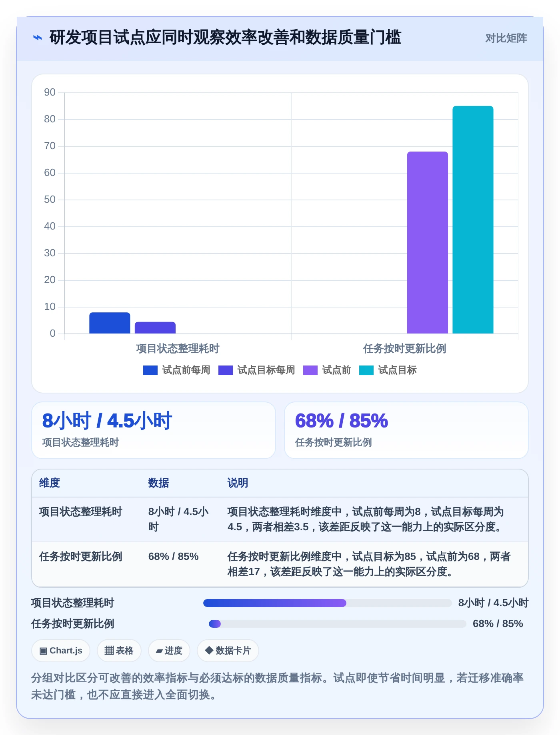Viewport: 560px width, 735px height.
Task: Click the 任务按时更新比例 progress bar
Action: pyautogui.click(x=338, y=624)
